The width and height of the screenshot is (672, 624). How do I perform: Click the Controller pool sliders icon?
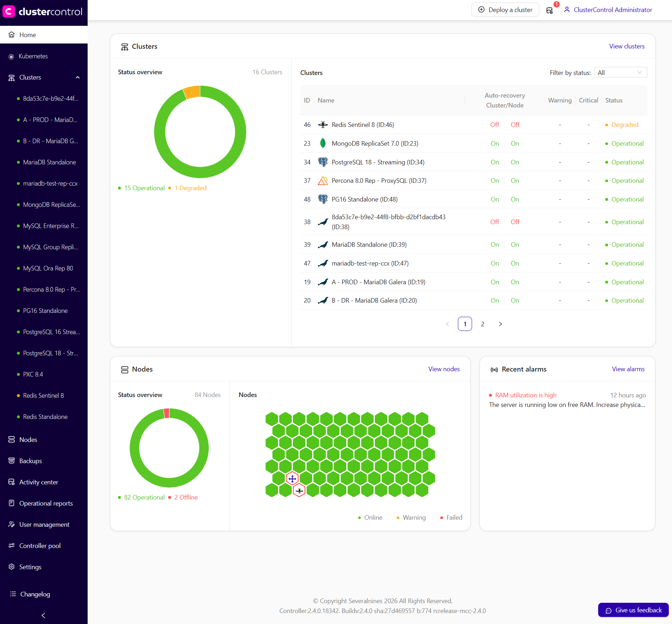(12, 546)
